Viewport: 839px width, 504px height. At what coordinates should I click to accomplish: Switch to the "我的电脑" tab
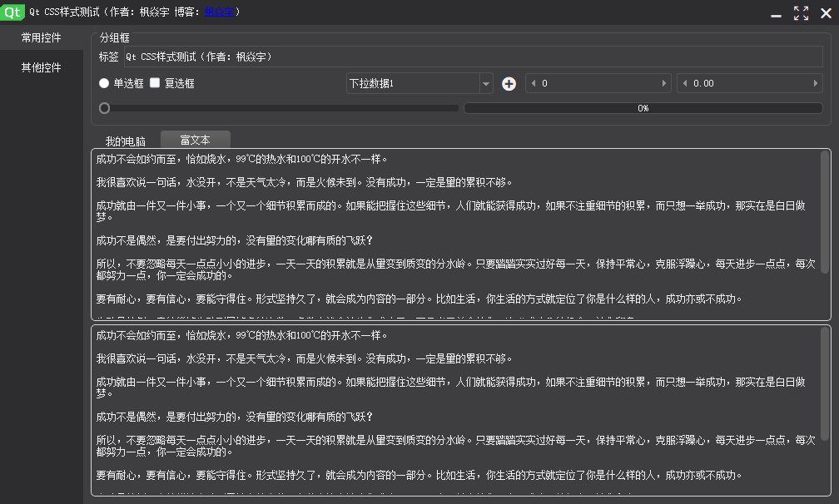[125, 140]
